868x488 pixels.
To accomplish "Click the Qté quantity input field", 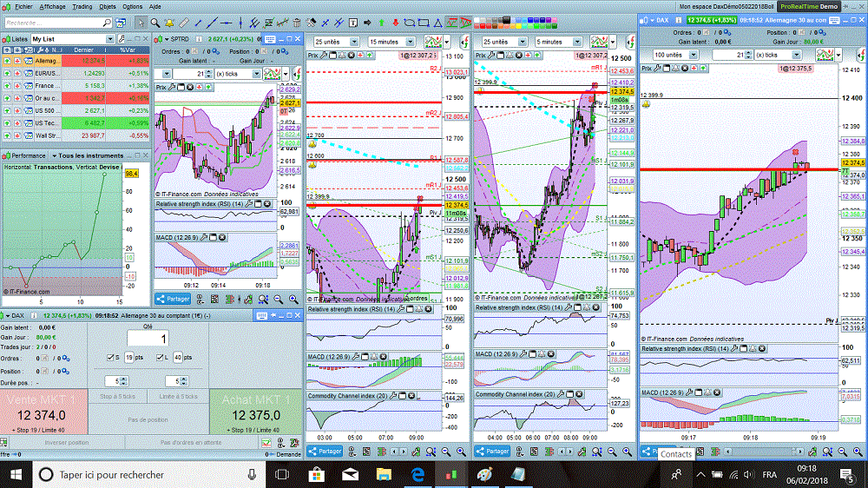I will (x=148, y=339).
